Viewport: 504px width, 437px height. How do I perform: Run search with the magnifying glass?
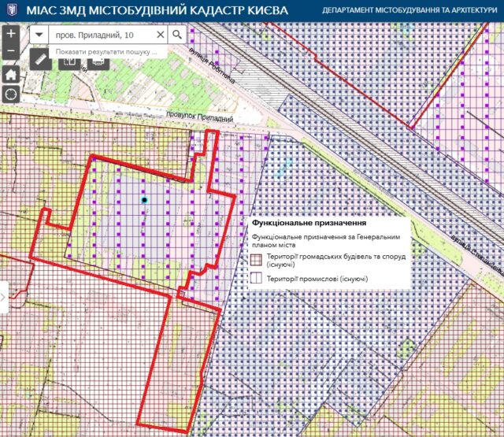(177, 35)
